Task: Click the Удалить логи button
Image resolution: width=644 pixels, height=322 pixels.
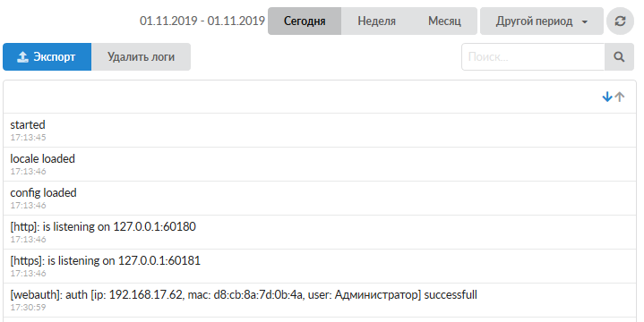Action: (x=141, y=56)
